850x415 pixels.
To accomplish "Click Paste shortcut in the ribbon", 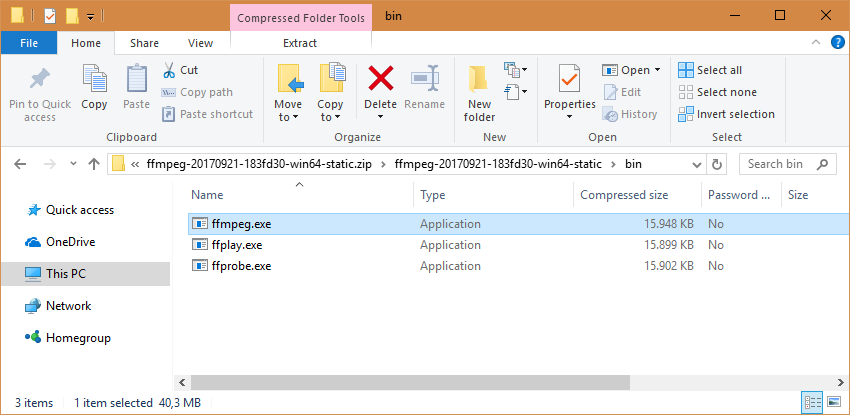I will click(x=208, y=114).
